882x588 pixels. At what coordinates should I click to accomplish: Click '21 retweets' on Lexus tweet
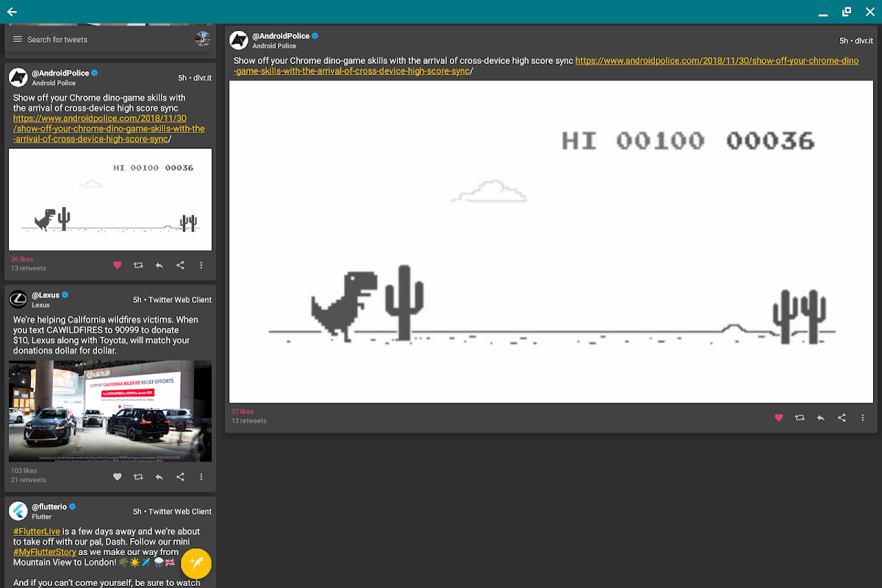point(29,480)
